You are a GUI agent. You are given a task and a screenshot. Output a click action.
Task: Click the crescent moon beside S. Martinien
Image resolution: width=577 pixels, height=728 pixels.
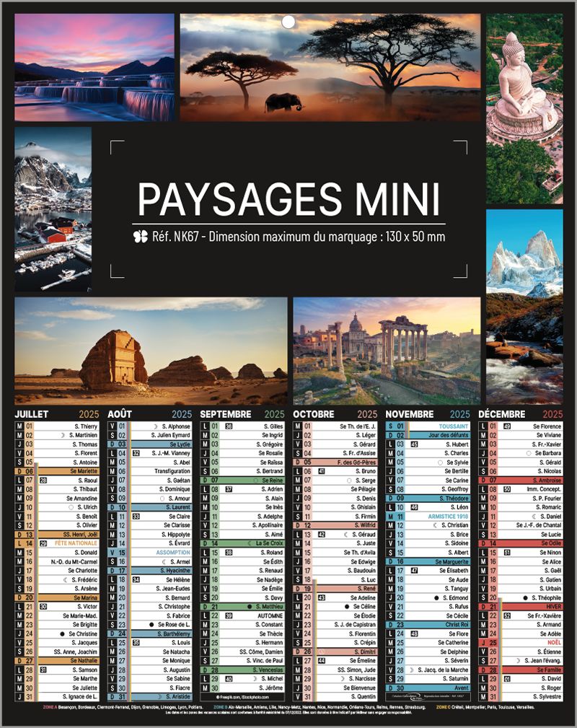pos(63,435)
